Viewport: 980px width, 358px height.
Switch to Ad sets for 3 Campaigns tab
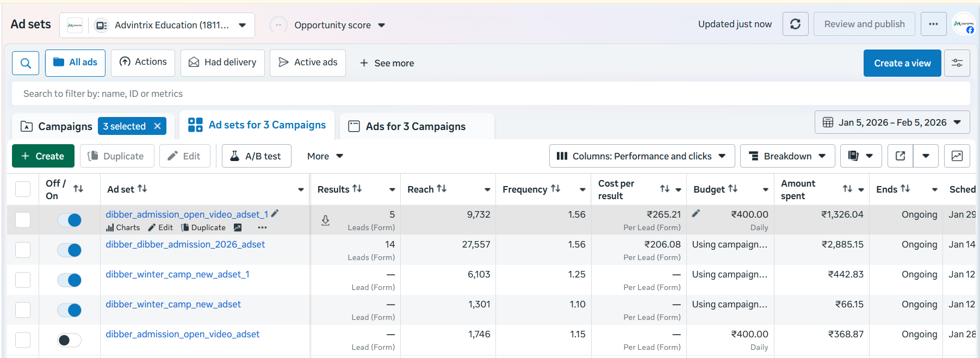click(x=257, y=125)
